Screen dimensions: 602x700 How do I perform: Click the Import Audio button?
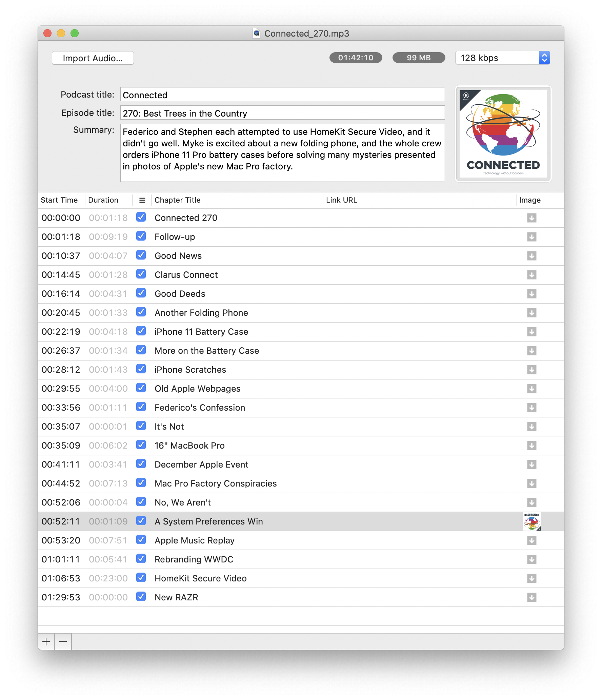pos(93,58)
